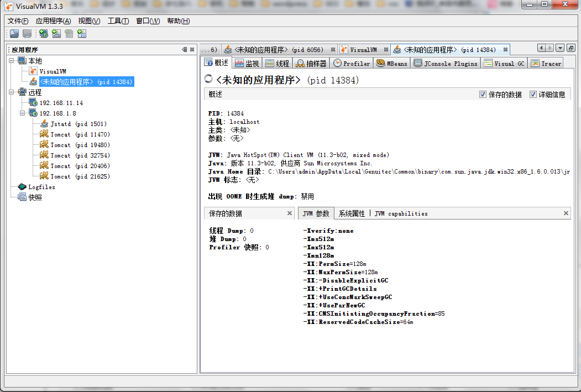581x392 pixels.
Task: Collapse the 本地 local tree node
Action: coord(12,60)
